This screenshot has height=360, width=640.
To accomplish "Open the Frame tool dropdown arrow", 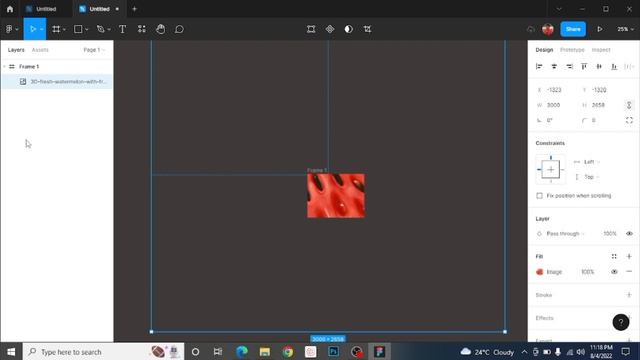I will pyautogui.click(x=64, y=29).
